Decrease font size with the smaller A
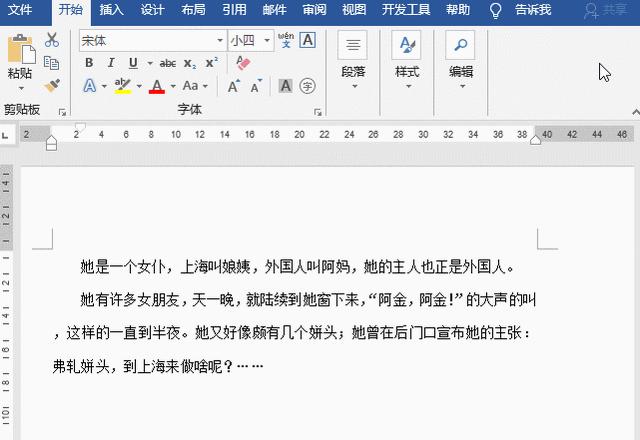The image size is (640, 440). point(256,86)
